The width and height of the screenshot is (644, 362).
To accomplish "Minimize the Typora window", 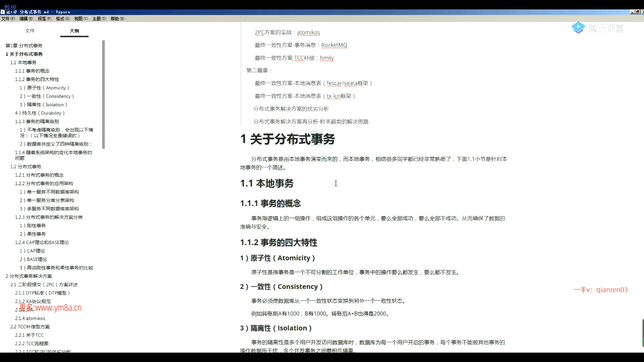I will coord(632,12).
